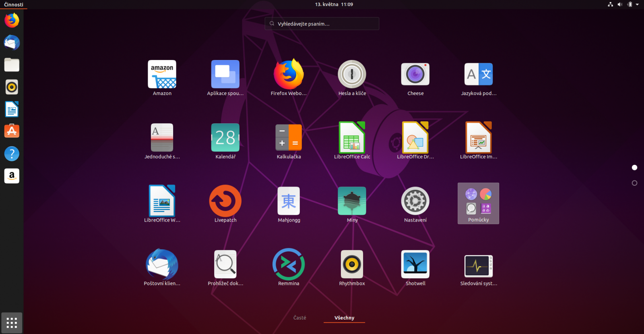Click the battery icon in the top bar
Image resolution: width=644 pixels, height=334 pixels.
pyautogui.click(x=630, y=4)
